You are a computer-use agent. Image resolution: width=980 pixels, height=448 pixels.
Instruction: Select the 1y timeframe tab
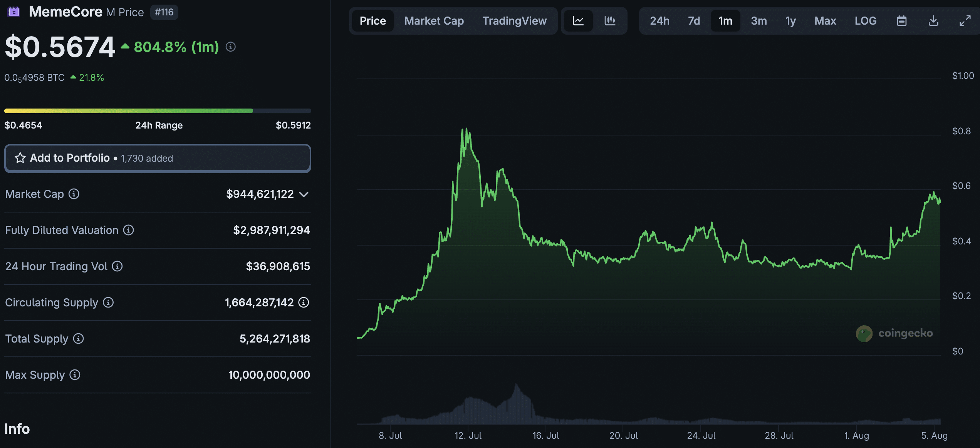[x=790, y=21]
